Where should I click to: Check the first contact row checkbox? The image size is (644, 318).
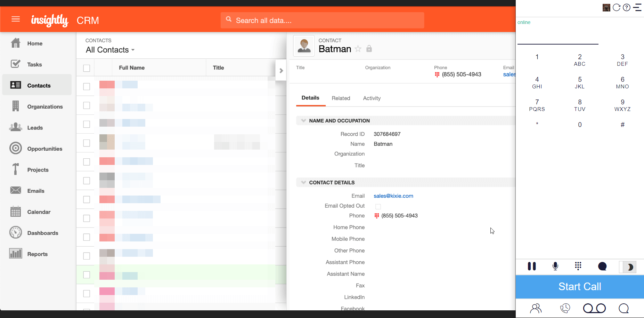click(87, 87)
